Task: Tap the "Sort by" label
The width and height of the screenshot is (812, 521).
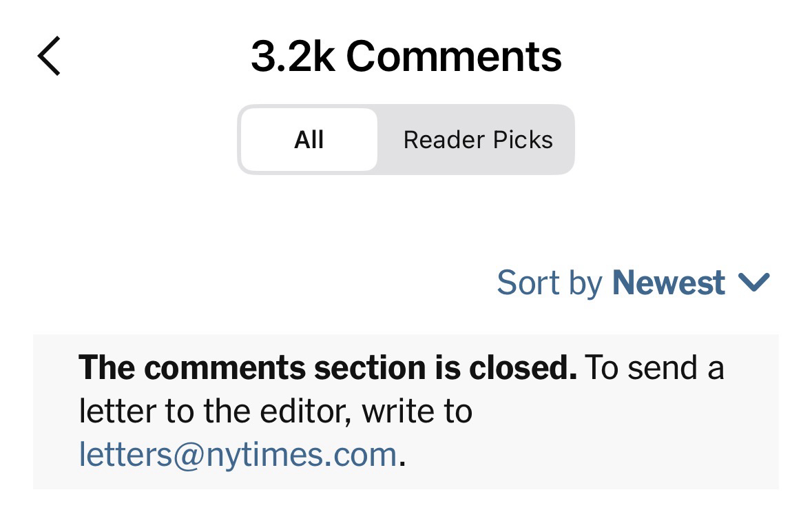Action: (549, 283)
